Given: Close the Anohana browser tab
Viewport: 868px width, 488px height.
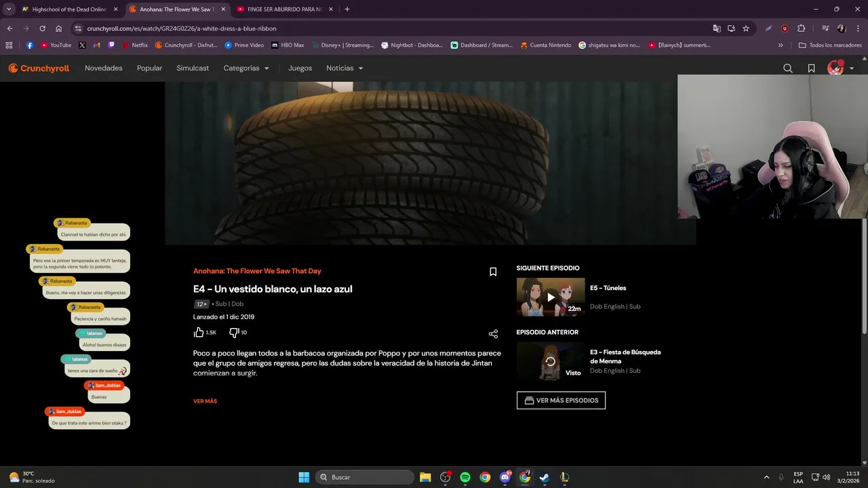Looking at the screenshot, I should coord(223,9).
